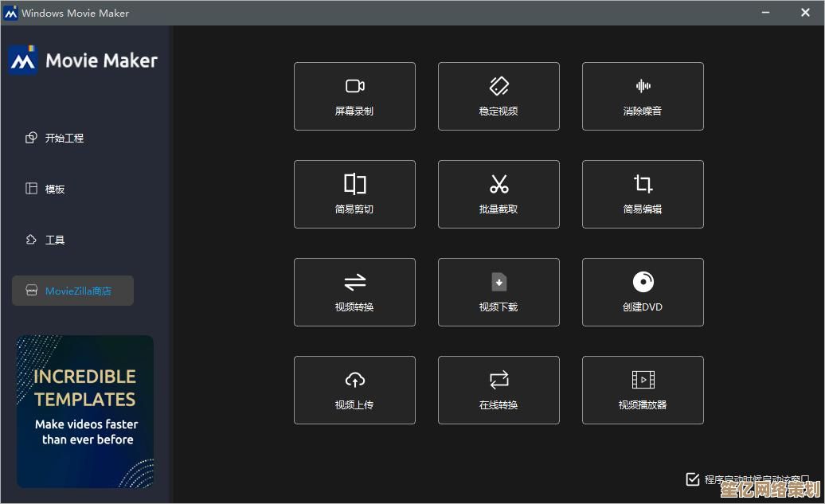Launch the 简易编辑 easy editor crop tile
This screenshot has height=504, width=825.
click(643, 194)
